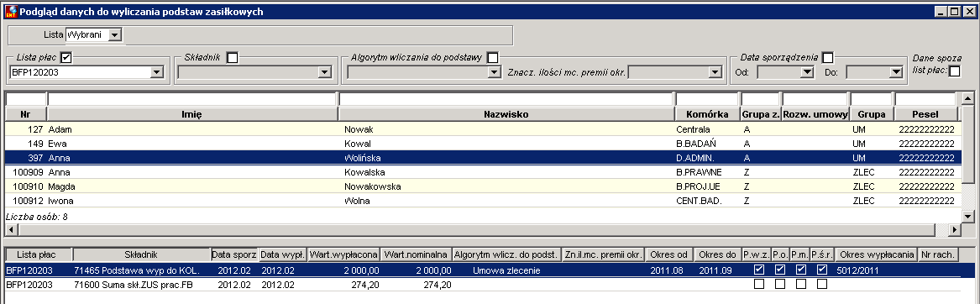Click the Składnik header in lower table
This screenshot has height=304, width=980.
[x=141, y=254]
